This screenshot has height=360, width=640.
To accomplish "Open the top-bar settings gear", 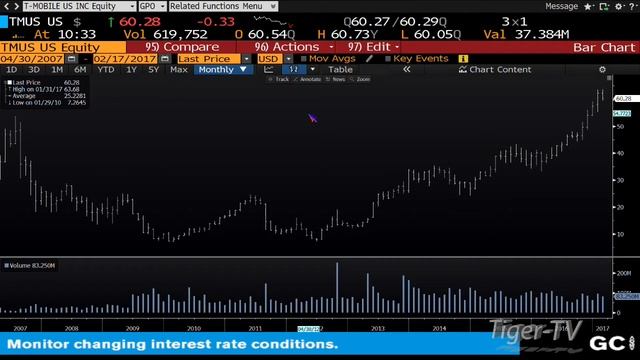I will click(619, 7).
